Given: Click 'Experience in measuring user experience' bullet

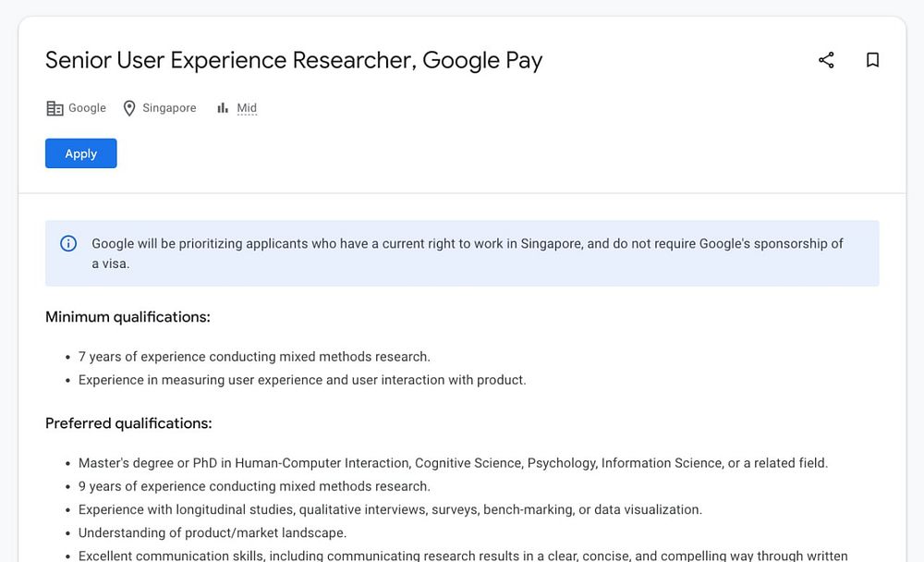Looking at the screenshot, I should [302, 380].
